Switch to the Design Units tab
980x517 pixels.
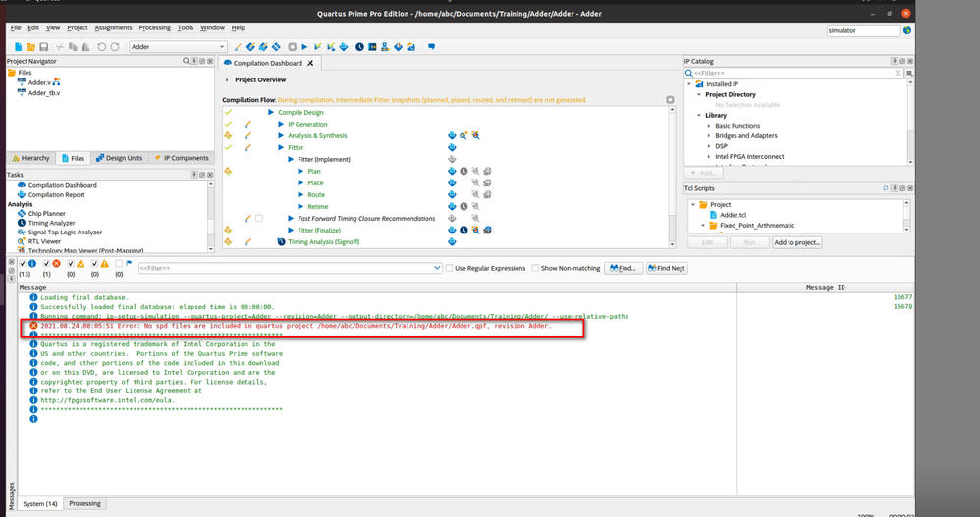pos(120,158)
